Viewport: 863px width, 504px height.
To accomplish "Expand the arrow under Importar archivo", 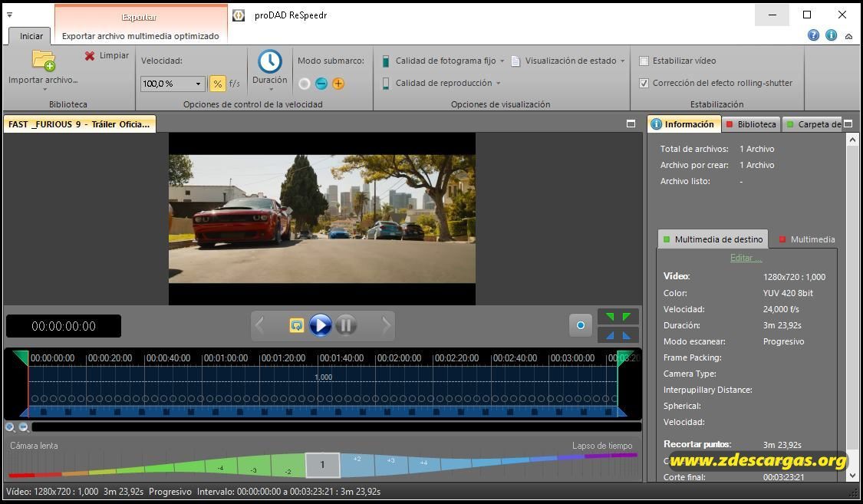I will coord(45,89).
